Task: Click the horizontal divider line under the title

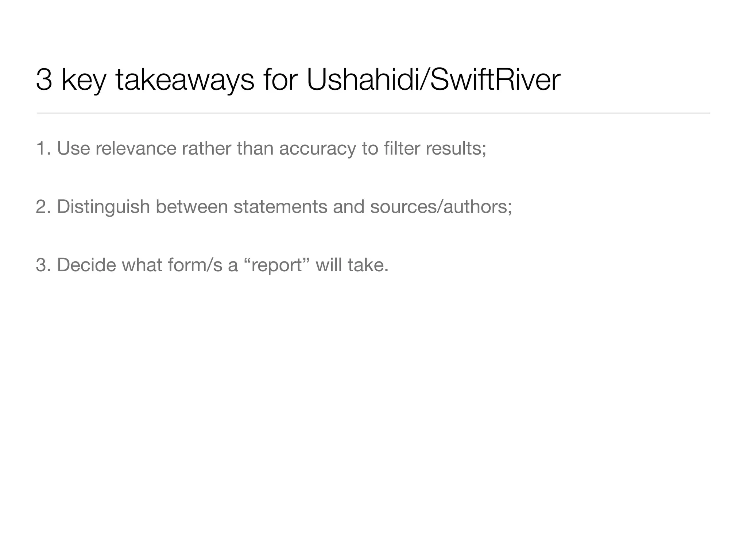Action: click(x=373, y=113)
